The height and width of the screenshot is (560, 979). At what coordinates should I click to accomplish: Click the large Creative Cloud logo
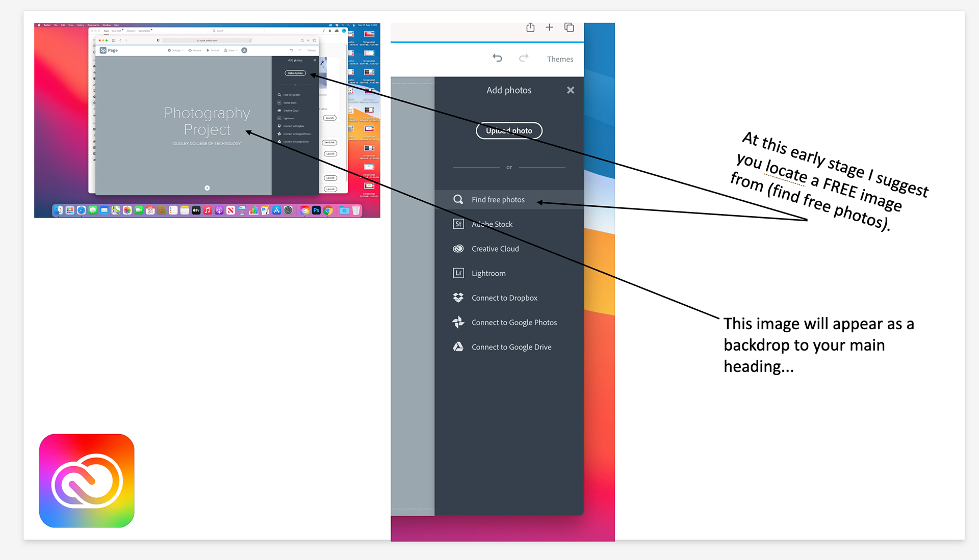[x=87, y=481]
